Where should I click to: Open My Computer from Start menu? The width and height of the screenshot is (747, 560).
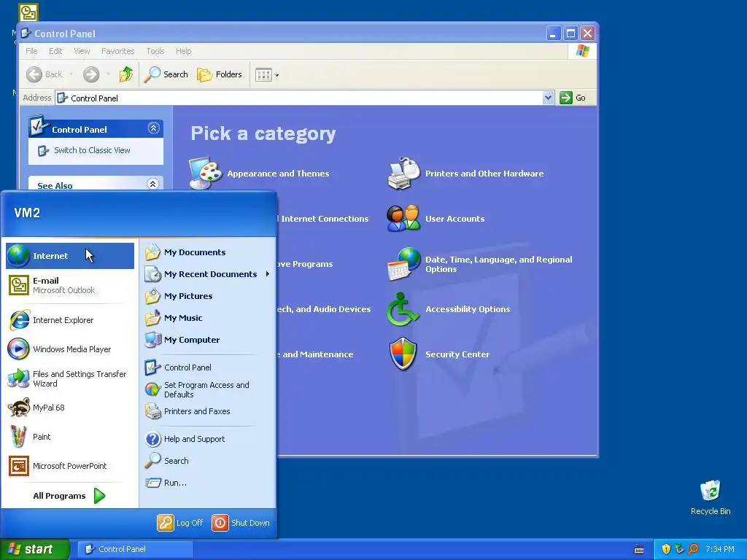coord(207,340)
